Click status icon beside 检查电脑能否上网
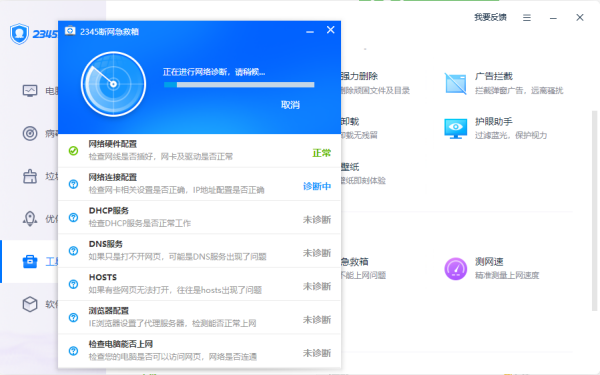The height and width of the screenshot is (375, 600). [x=73, y=351]
